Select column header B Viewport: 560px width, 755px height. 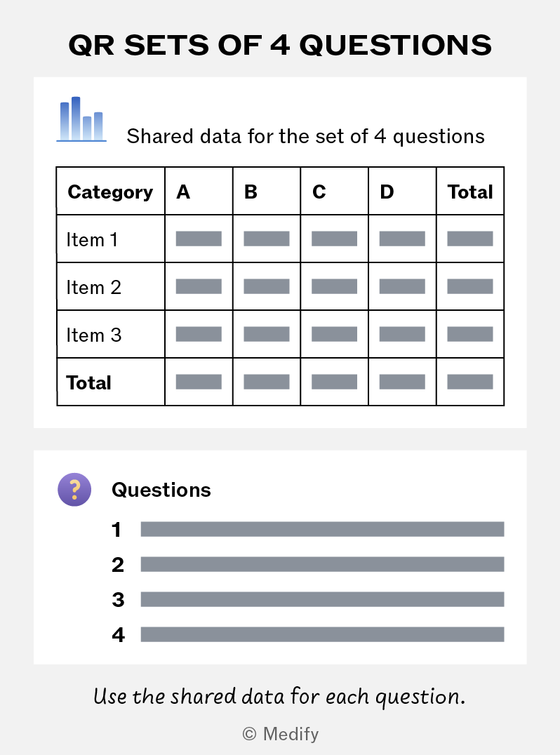(251, 192)
